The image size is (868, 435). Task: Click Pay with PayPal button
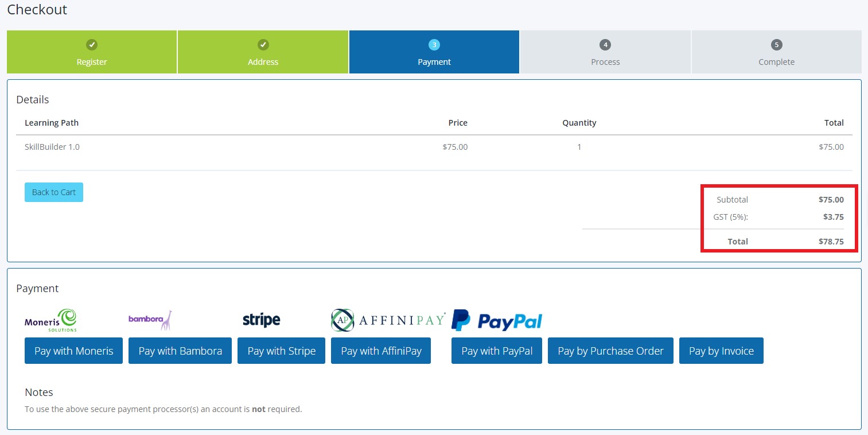click(497, 351)
